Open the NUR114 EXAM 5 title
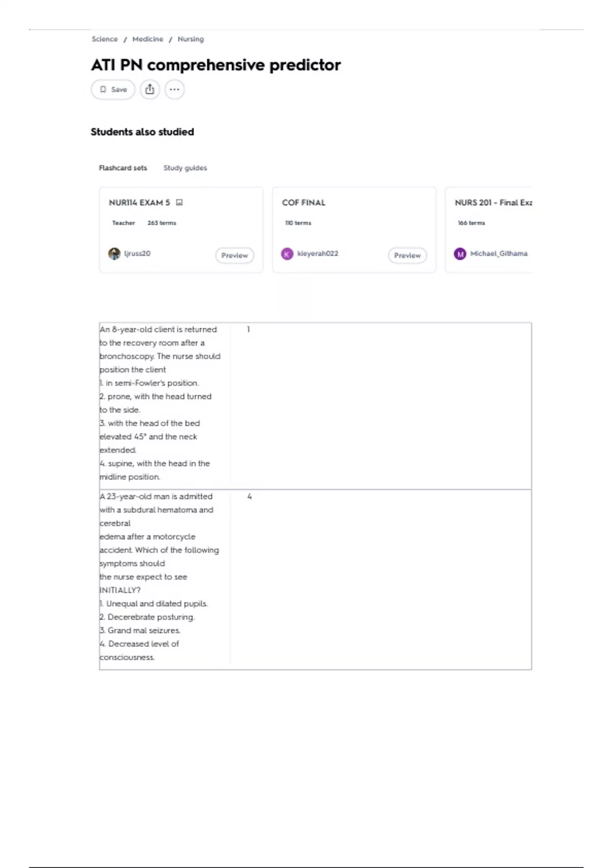The image size is (613, 868). 139,203
